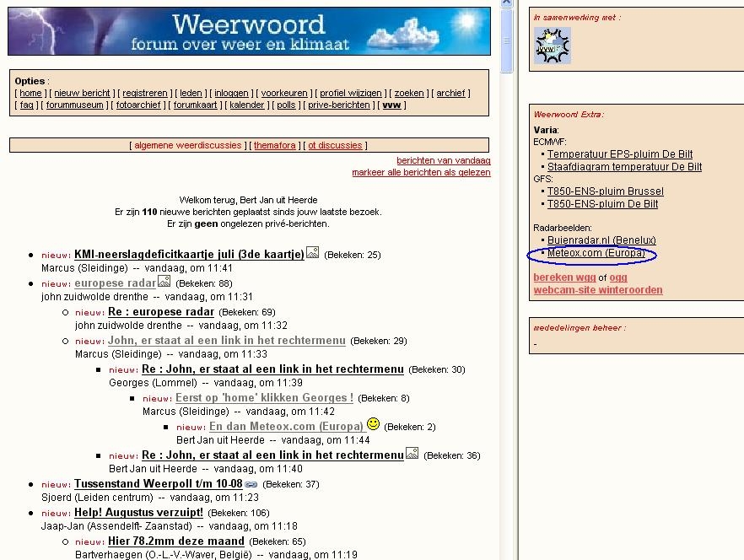Go to home in Opties menu

coord(30,93)
